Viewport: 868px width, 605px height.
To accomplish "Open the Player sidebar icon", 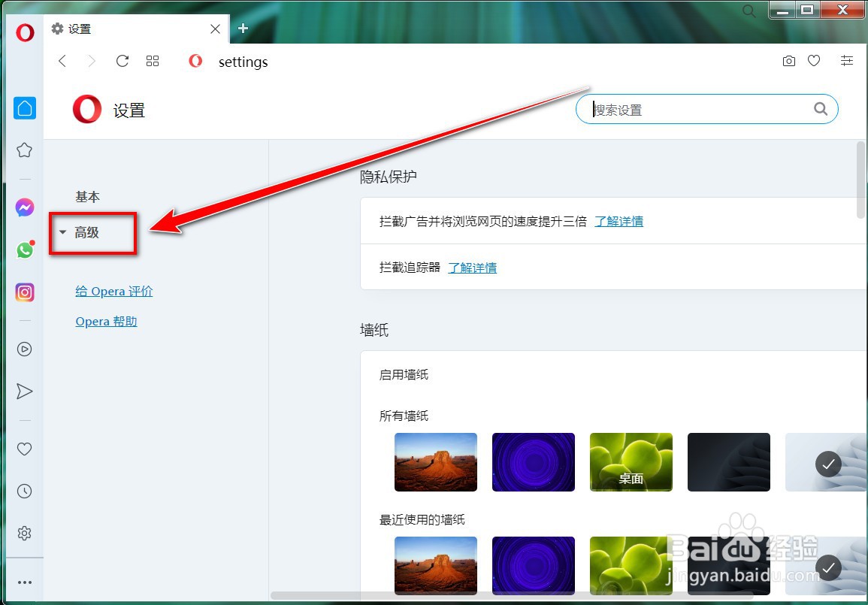I will (24, 349).
